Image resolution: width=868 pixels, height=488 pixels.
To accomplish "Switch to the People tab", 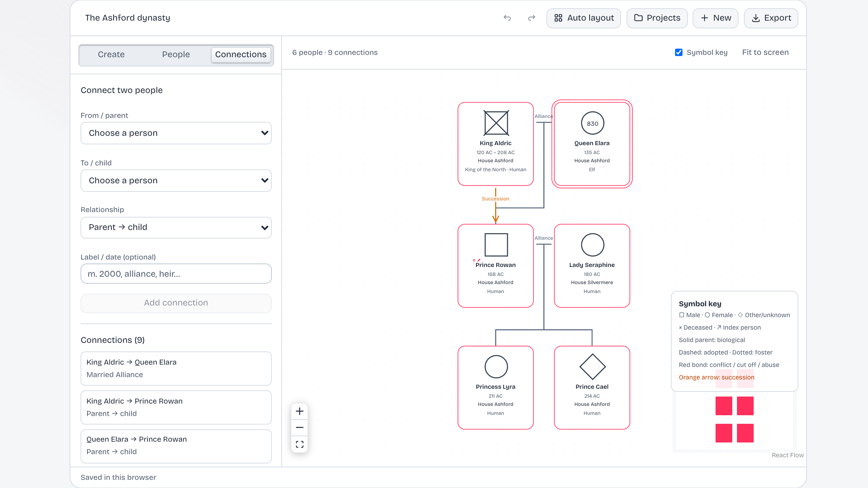I will 176,54.
